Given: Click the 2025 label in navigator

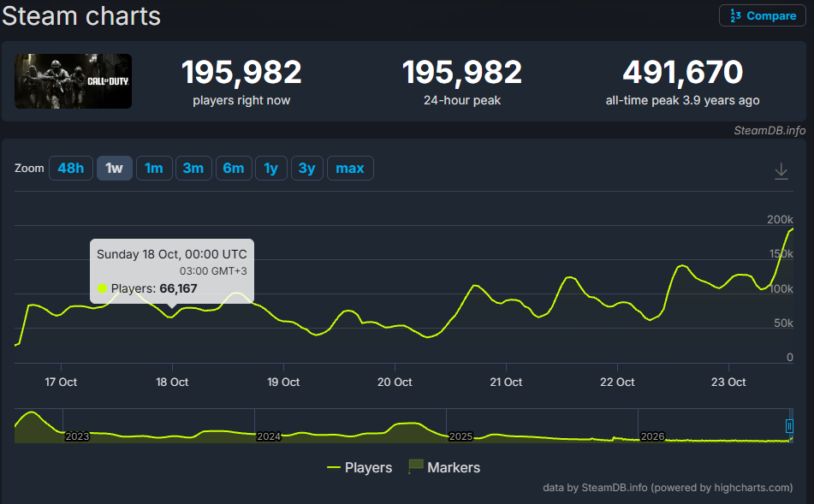Looking at the screenshot, I should point(460,436).
